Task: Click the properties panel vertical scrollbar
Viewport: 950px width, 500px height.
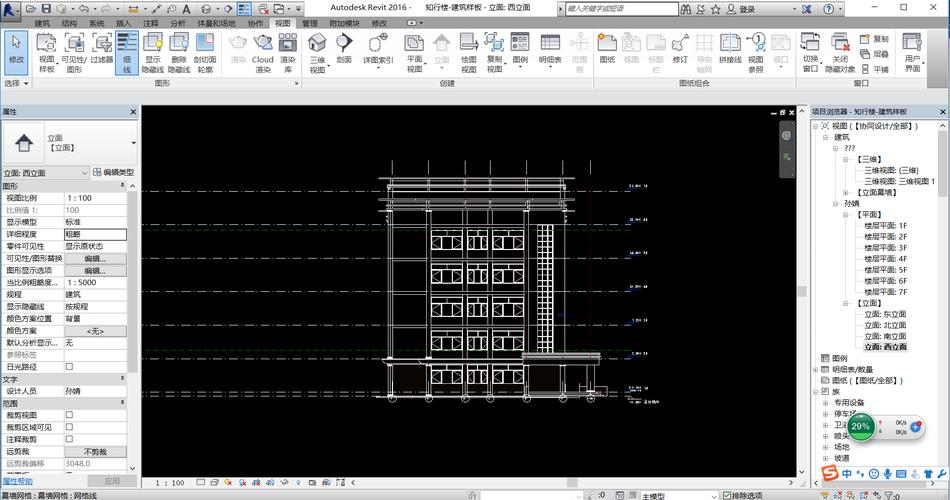Action: tap(133, 282)
